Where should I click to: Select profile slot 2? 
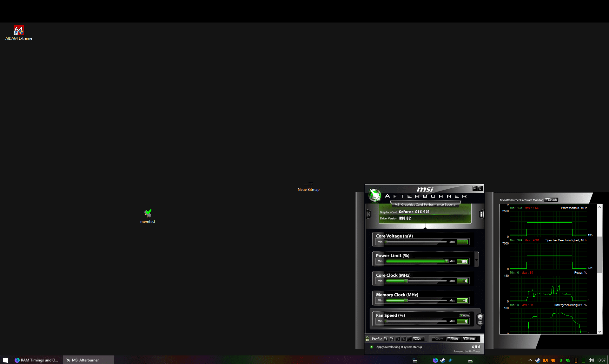pos(392,339)
